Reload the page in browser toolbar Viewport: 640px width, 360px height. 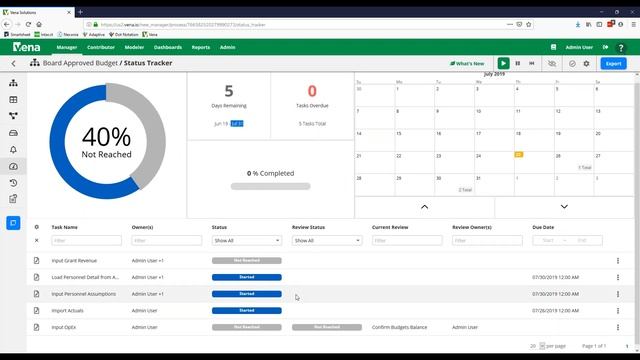click(x=28, y=24)
